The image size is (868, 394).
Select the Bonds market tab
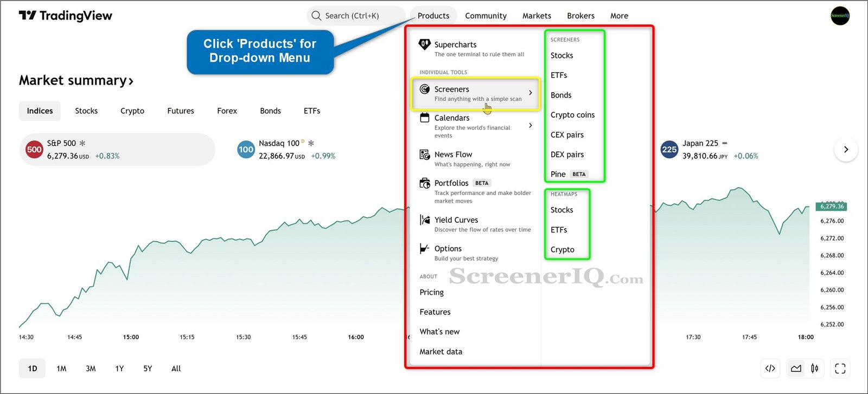(270, 111)
